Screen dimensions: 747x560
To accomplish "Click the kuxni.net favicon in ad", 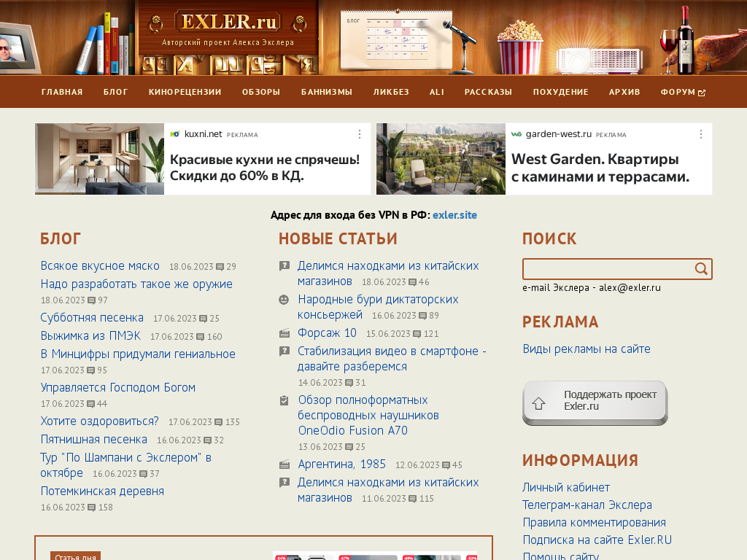I will (175, 134).
